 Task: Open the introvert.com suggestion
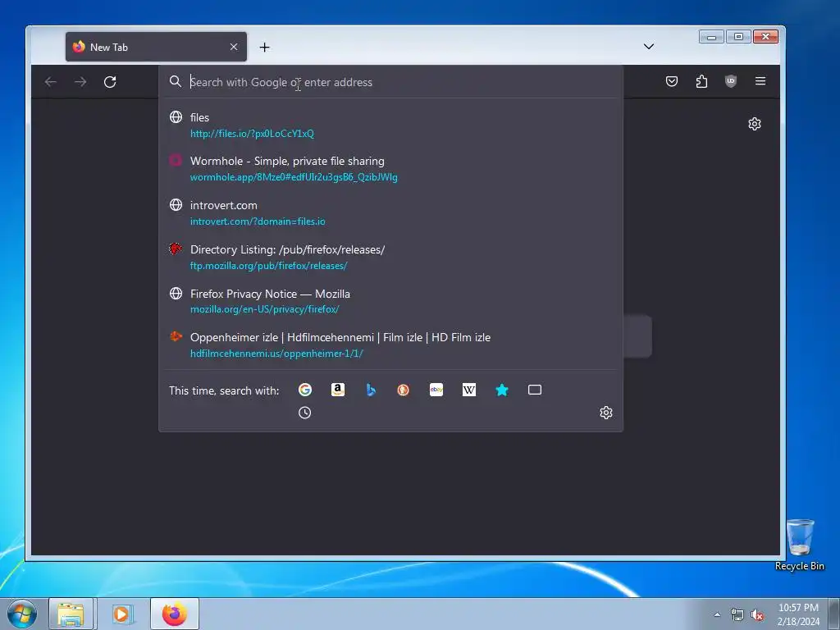391,212
